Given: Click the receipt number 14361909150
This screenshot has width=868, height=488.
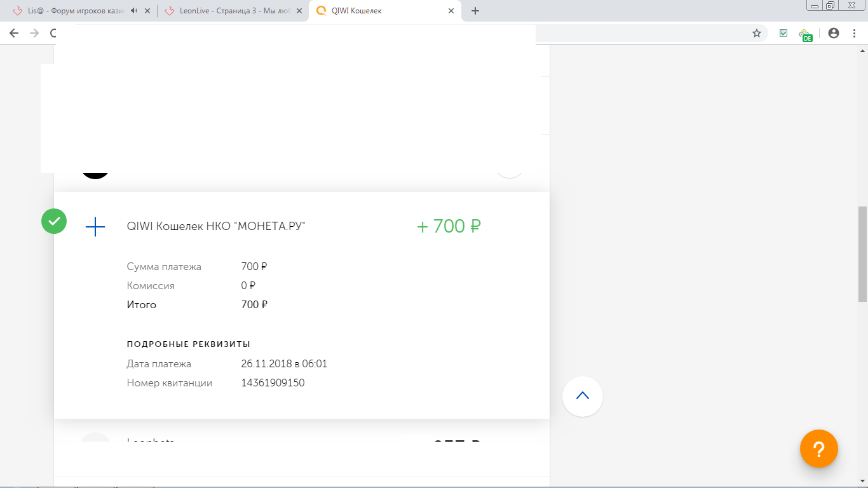Looking at the screenshot, I should click(x=273, y=383).
